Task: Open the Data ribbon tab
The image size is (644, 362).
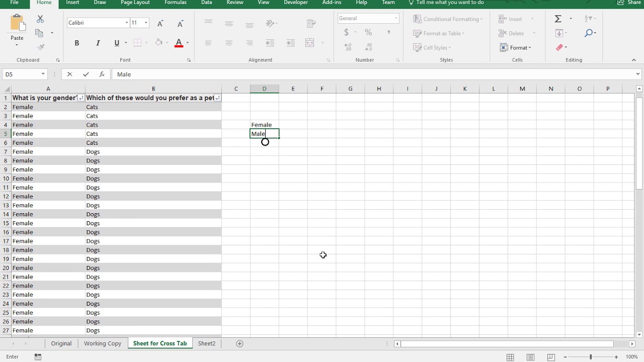Action: click(206, 3)
